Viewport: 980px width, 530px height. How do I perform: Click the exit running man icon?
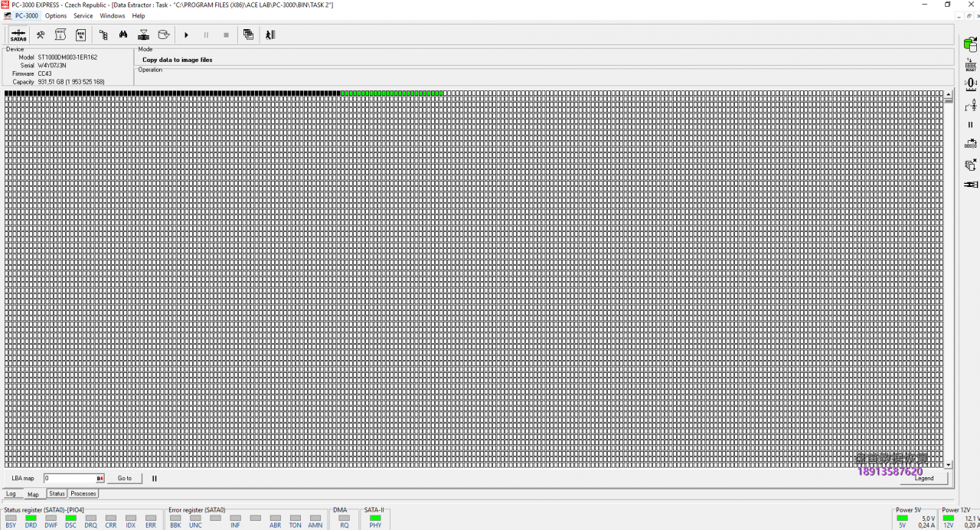pos(269,34)
